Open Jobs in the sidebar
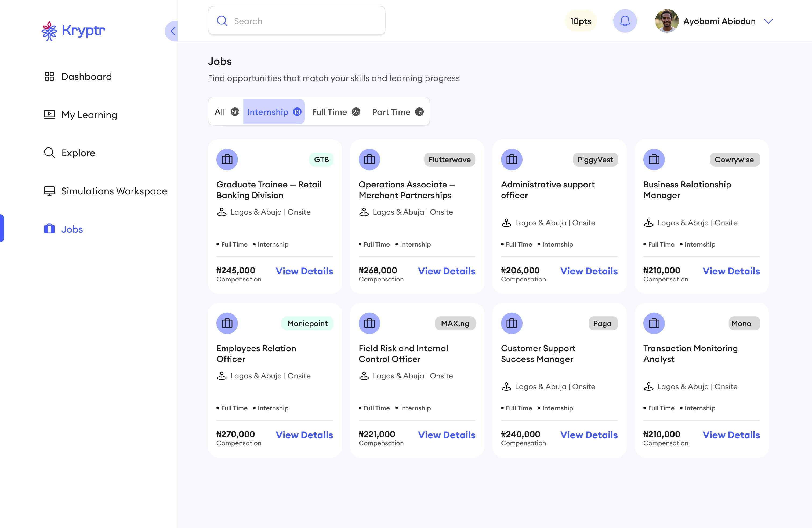812x528 pixels. click(63, 229)
